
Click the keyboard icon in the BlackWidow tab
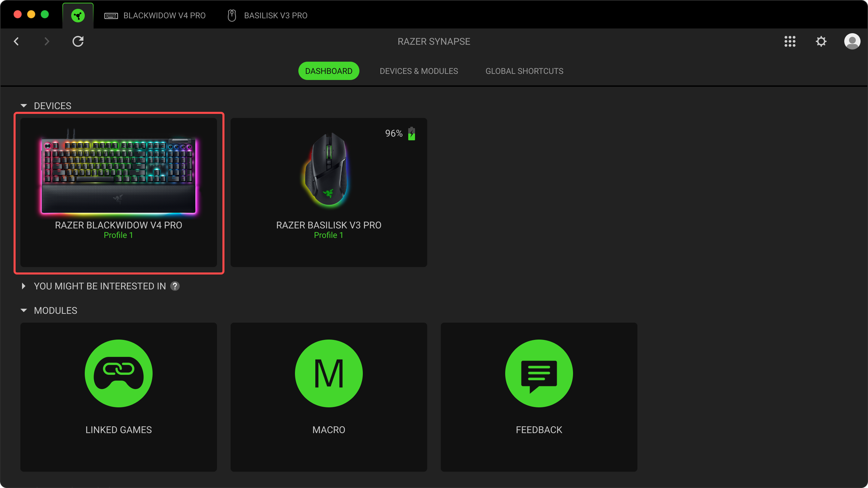111,16
